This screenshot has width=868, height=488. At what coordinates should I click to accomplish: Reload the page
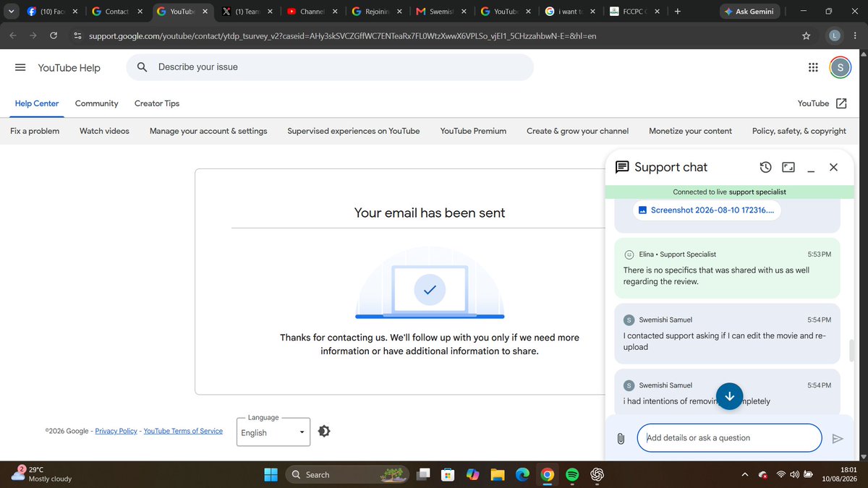click(54, 35)
